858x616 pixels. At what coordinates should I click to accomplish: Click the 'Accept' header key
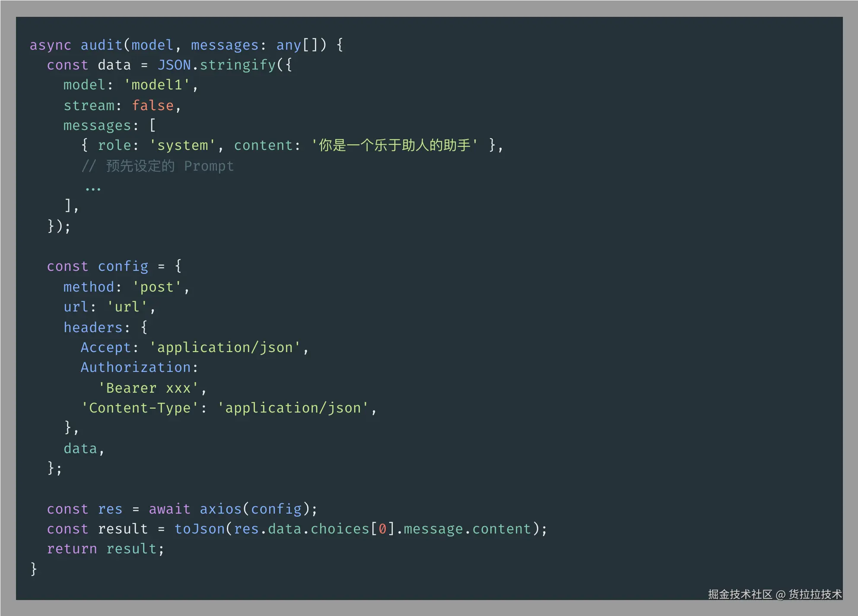click(x=106, y=347)
